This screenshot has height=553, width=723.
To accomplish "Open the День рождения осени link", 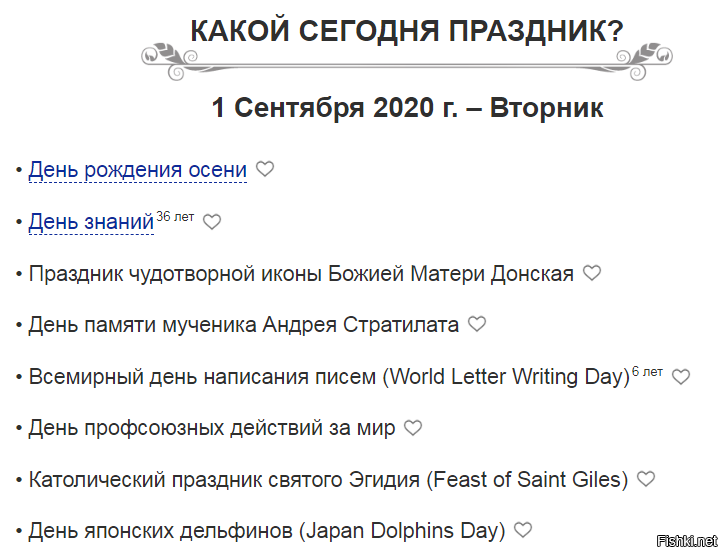I will click(x=138, y=170).
